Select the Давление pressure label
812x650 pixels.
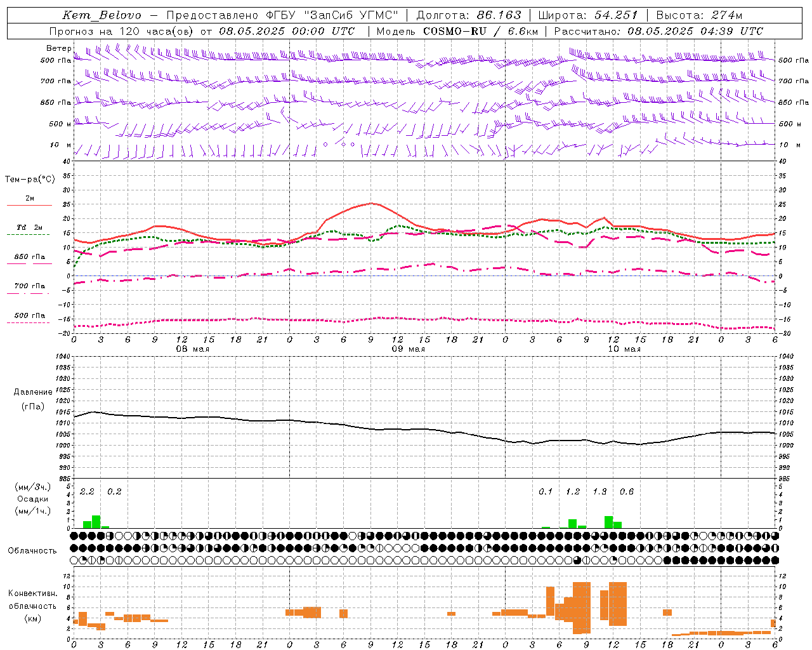(33, 392)
